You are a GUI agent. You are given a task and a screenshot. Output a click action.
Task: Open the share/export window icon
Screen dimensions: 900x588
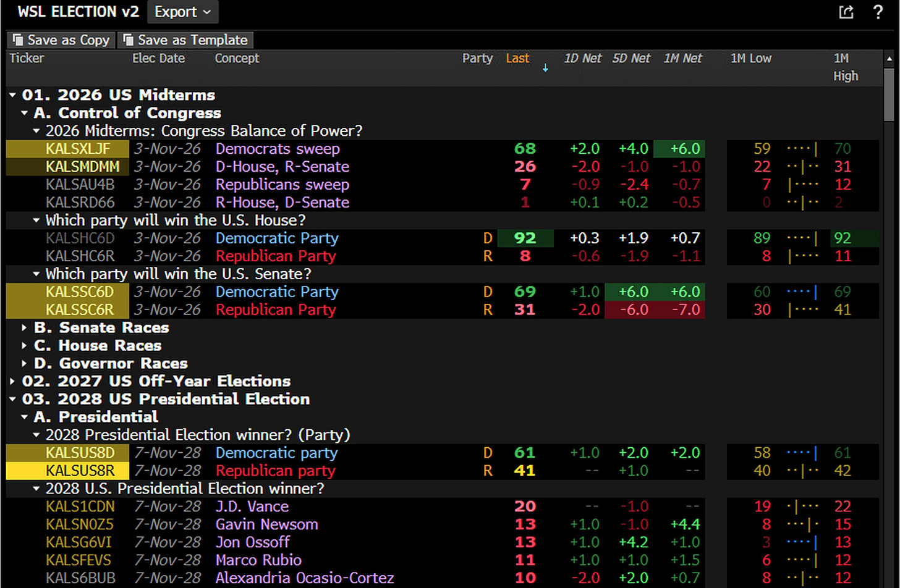[846, 12]
